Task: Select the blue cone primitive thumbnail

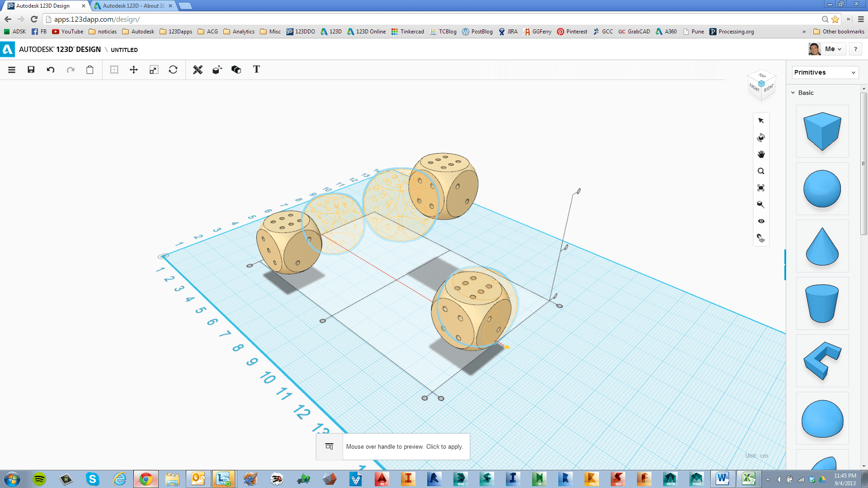Action: click(x=822, y=246)
